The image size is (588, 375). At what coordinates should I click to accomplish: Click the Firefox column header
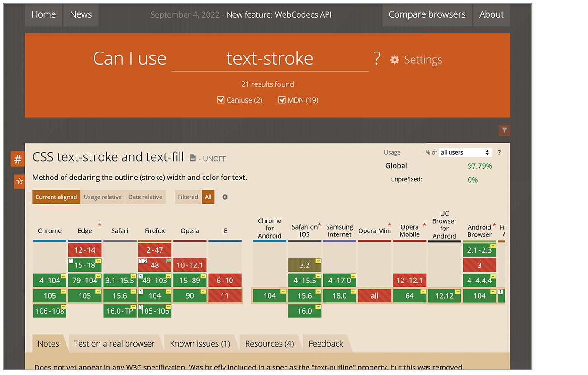pos(155,231)
